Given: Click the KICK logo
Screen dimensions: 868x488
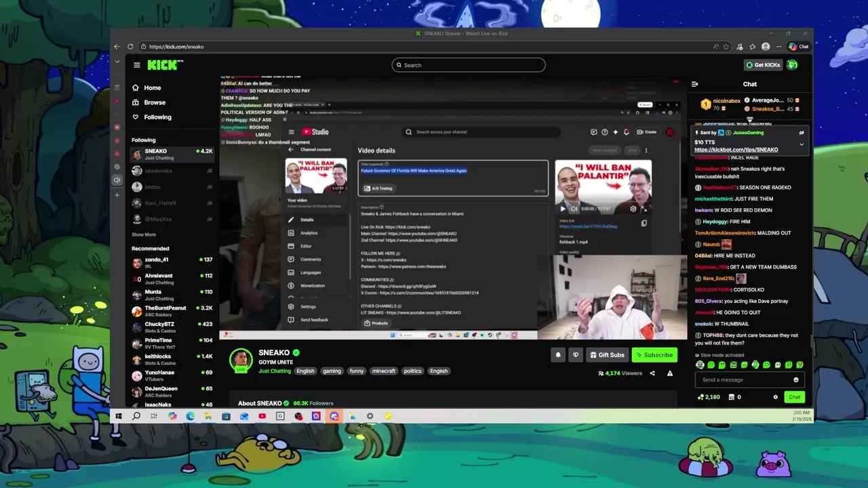Looking at the screenshot, I should point(165,65).
